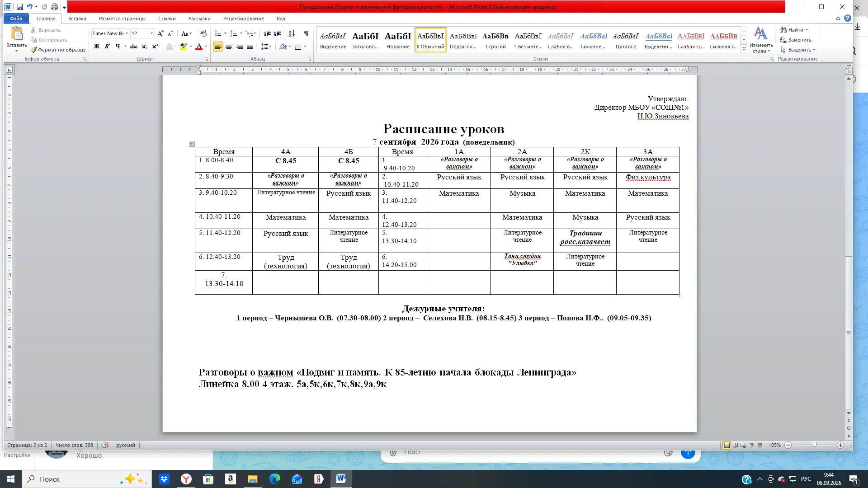Open the References (Ссылки) tab

click(167, 19)
